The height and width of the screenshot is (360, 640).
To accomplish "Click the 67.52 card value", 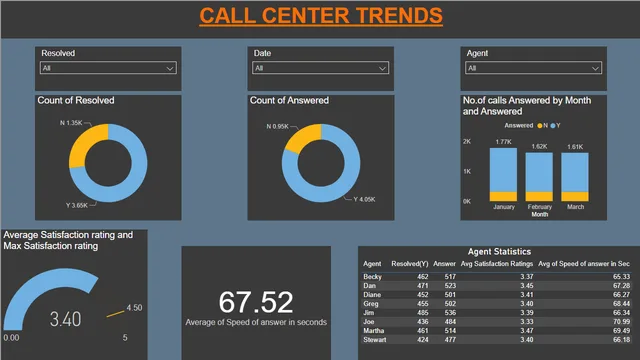I will (256, 302).
